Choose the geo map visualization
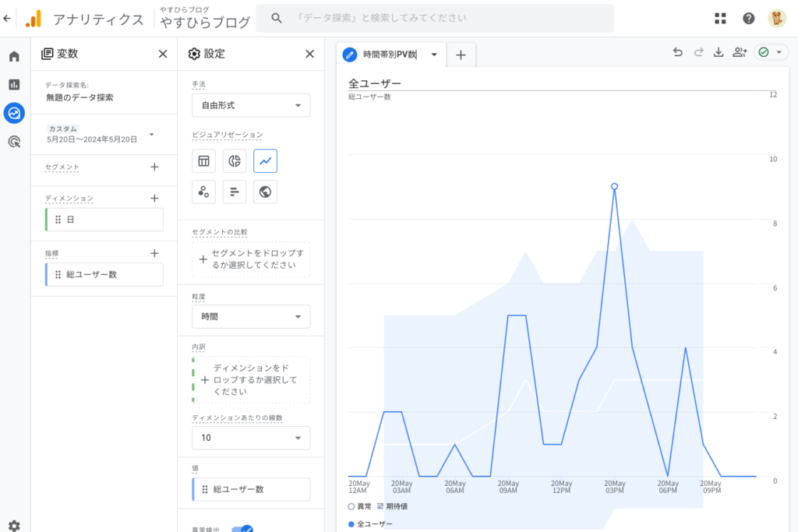This screenshot has width=798, height=532. coord(265,192)
